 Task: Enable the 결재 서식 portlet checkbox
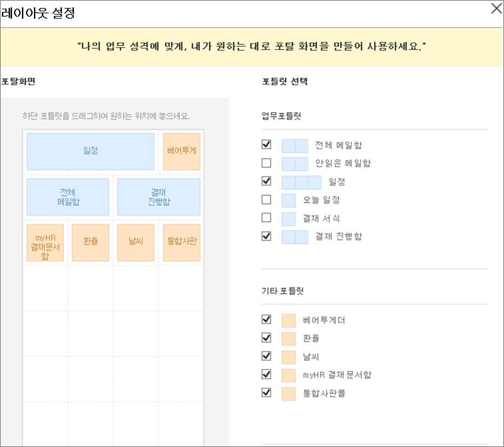click(x=266, y=218)
